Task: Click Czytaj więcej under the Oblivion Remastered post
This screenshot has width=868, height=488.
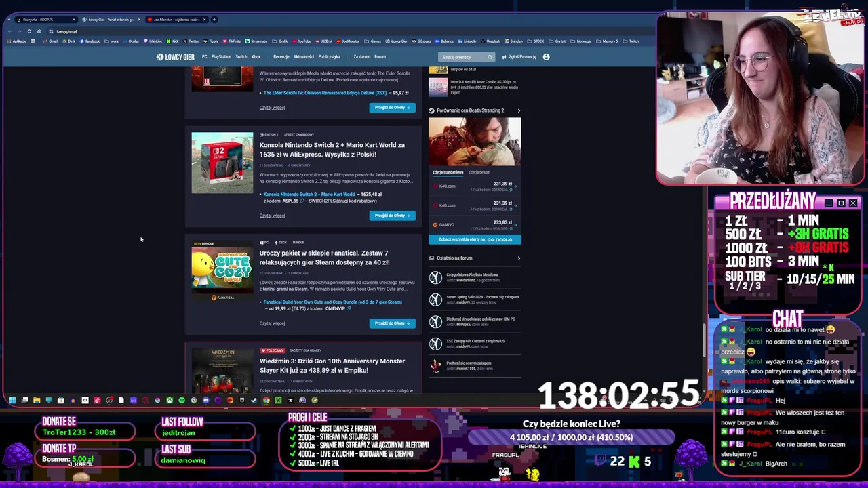Action: [x=272, y=108]
